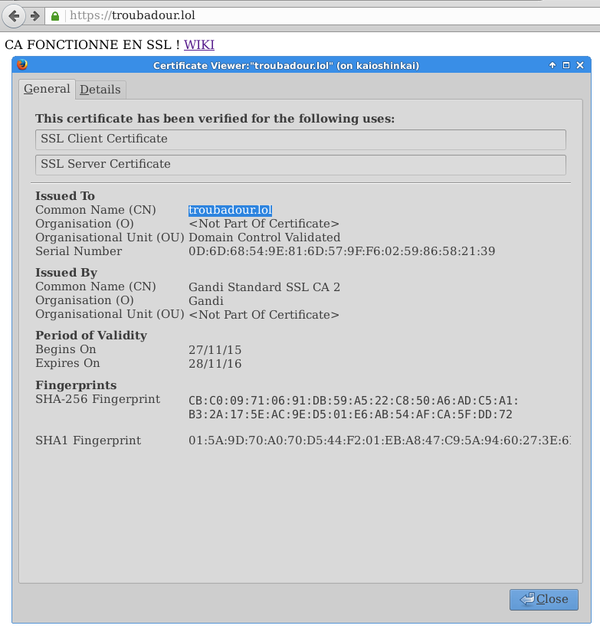600x632 pixels.
Task: Click the Firefox icon in dialog title bar
Action: pyautogui.click(x=22, y=65)
